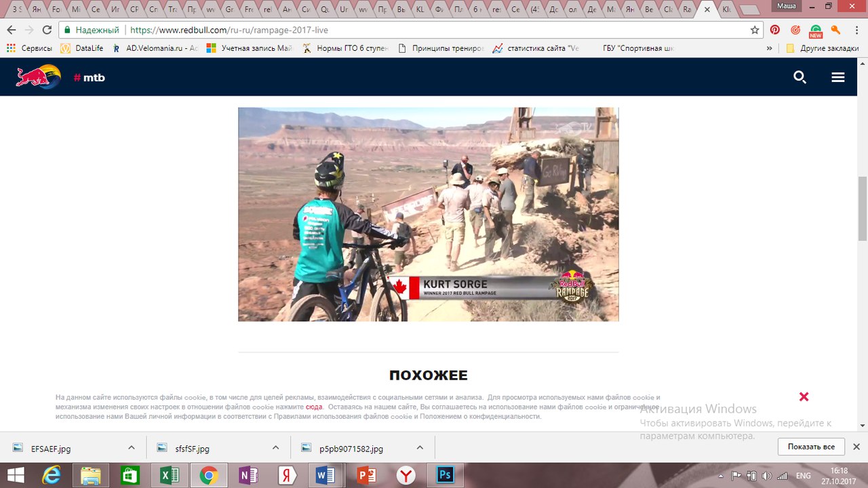
Task: Open a new browser tab
Action: (x=749, y=11)
